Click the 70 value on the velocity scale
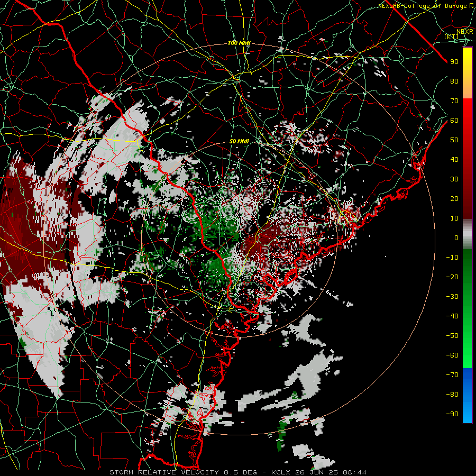 (454, 101)
